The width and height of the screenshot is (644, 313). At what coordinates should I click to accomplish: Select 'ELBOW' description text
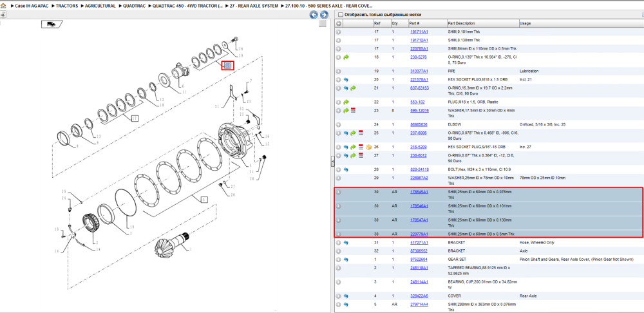tap(454, 124)
